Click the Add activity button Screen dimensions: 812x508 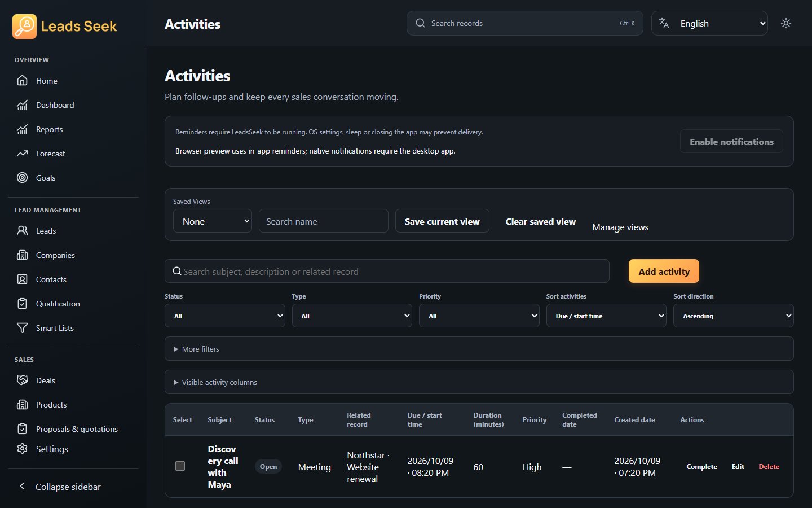(x=664, y=271)
